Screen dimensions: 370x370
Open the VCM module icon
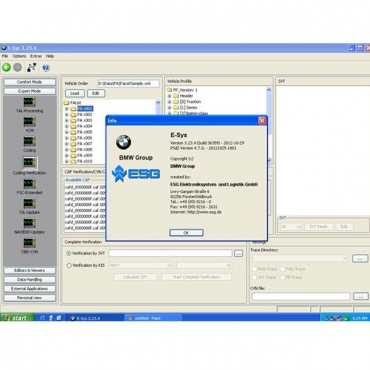coord(29,122)
